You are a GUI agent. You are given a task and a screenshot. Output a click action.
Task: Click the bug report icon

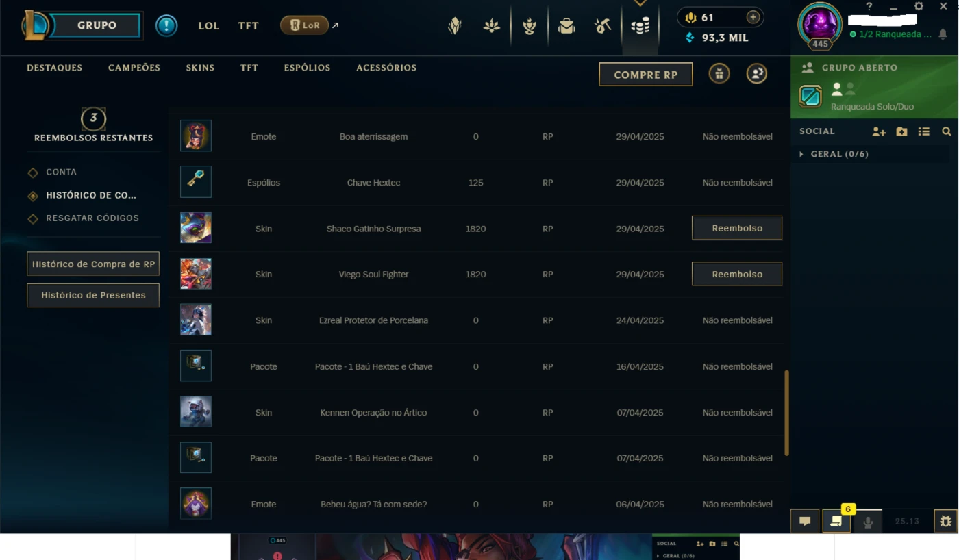(945, 521)
